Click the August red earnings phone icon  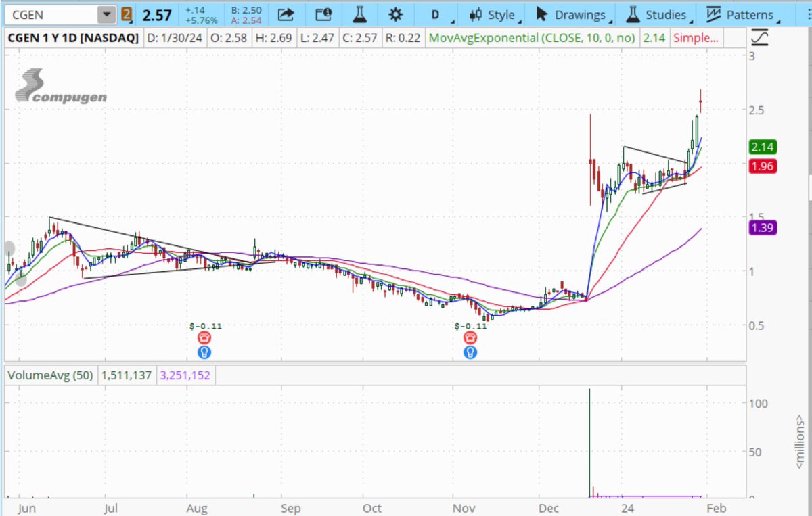204,338
